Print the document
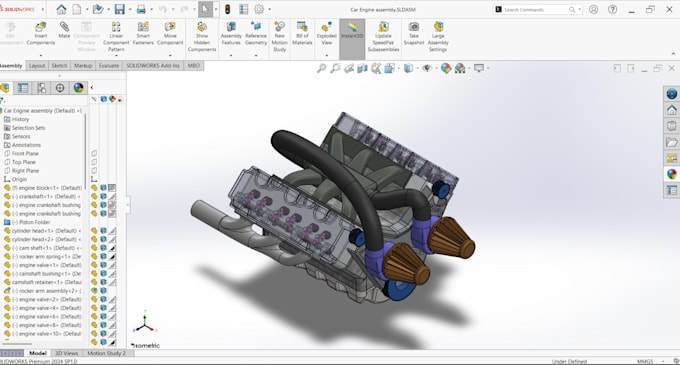680x365 pixels. coord(141,9)
